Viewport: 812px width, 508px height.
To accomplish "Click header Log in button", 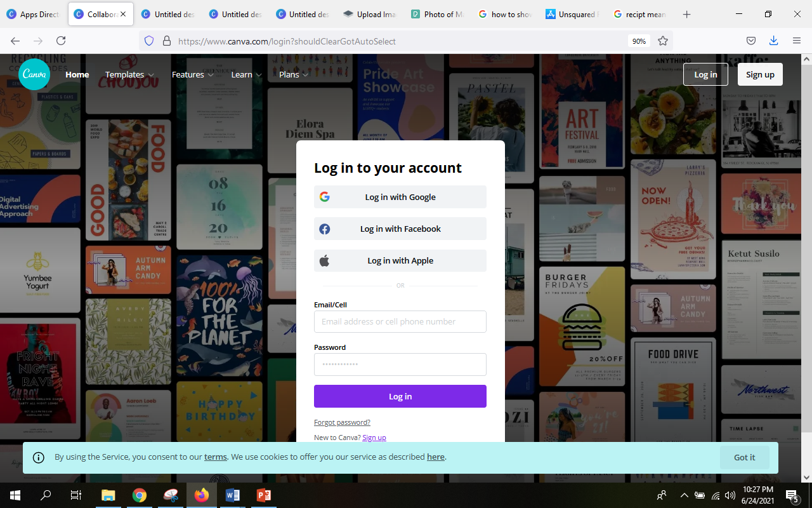I will click(x=705, y=74).
